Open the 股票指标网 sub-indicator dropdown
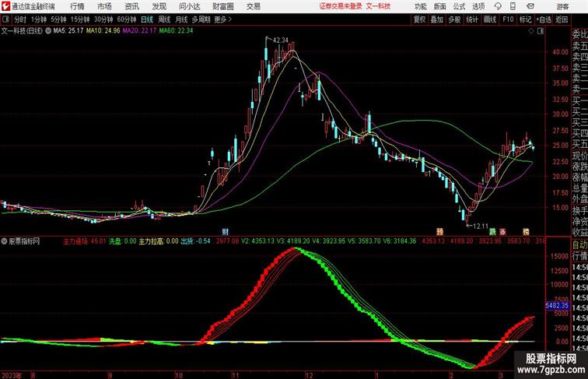The image size is (588, 379). click(x=4, y=241)
